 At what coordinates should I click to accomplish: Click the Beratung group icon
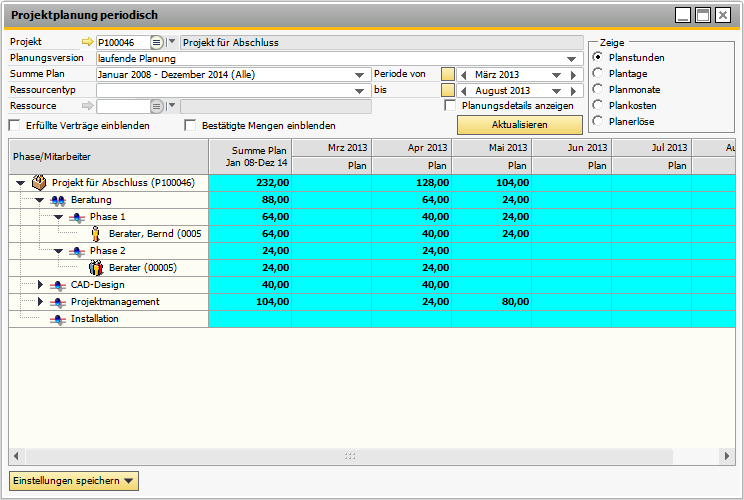point(58,200)
